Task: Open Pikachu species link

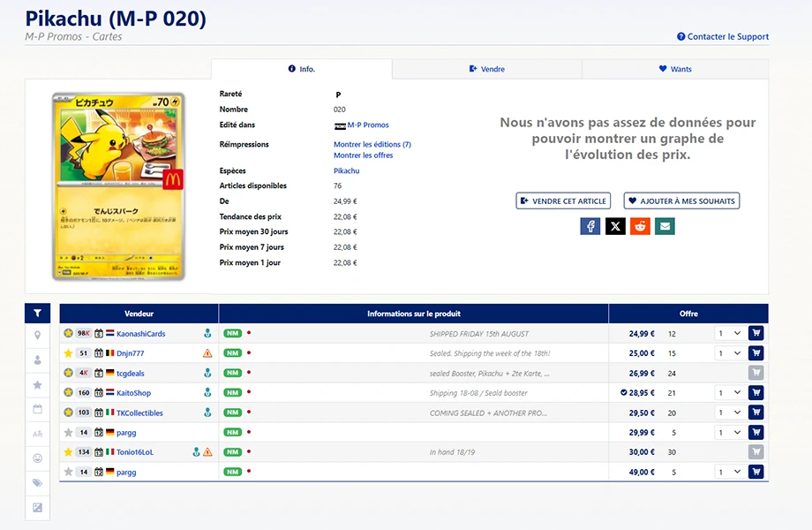Action: 347,170
